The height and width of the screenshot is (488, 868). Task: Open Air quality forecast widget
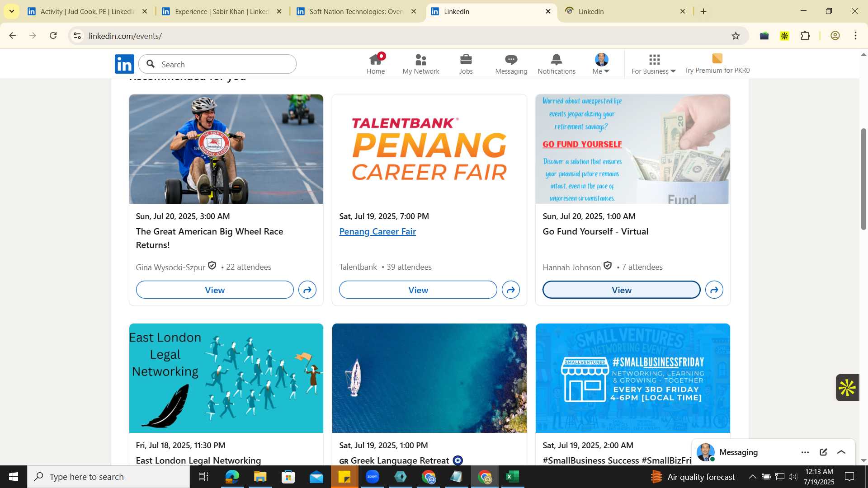pyautogui.click(x=693, y=477)
